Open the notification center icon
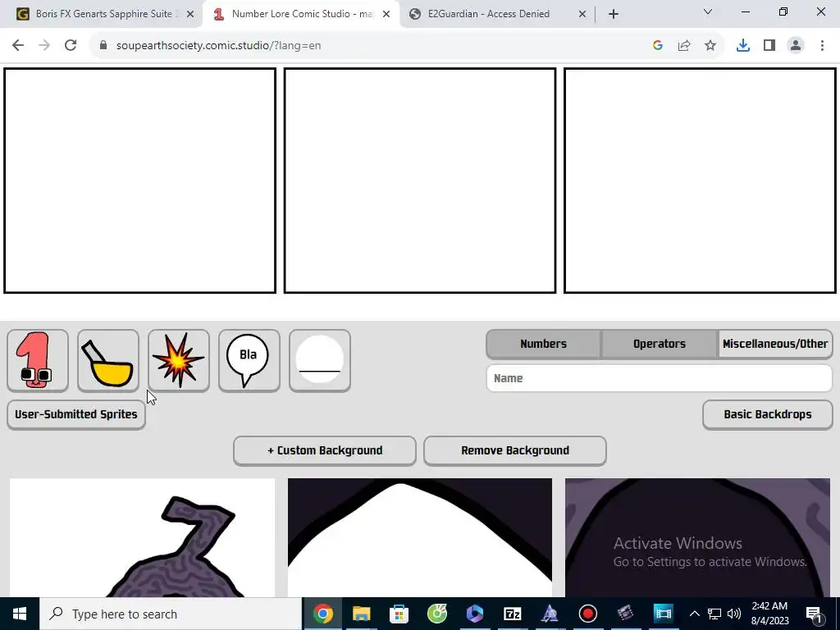 pos(815,614)
